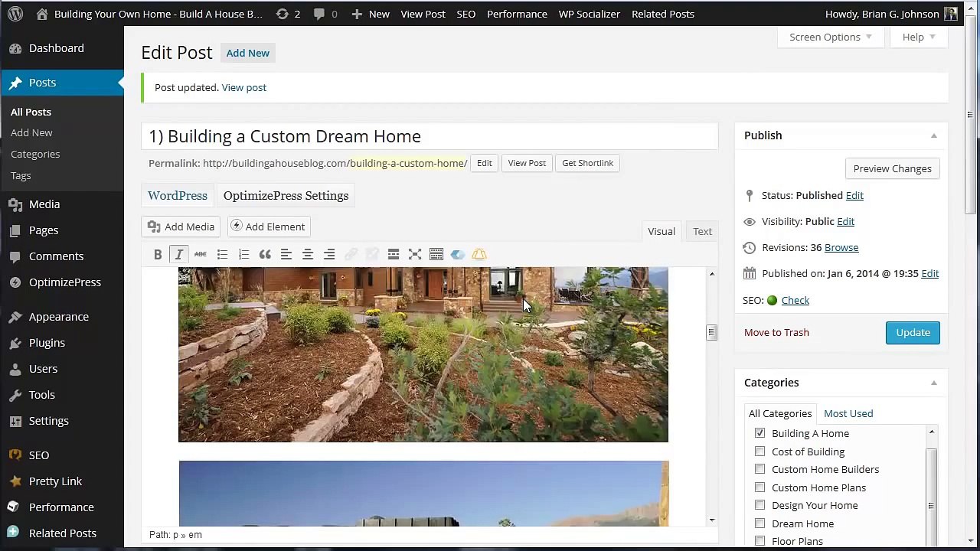The height and width of the screenshot is (551, 980).
Task: Enable Dream Home category checkbox
Action: click(759, 523)
